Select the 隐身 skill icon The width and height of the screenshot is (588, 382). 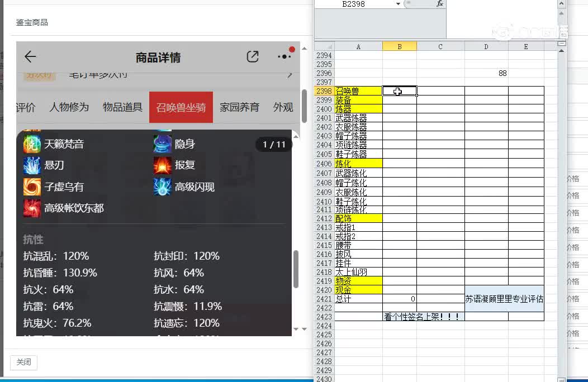[162, 144]
